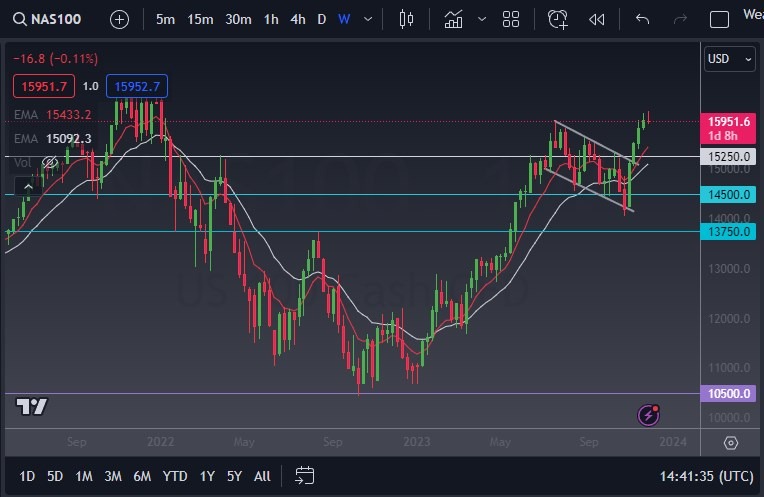Switch to the 1h timeframe
Screen dimensions: 764x497
pyautogui.click(x=271, y=19)
